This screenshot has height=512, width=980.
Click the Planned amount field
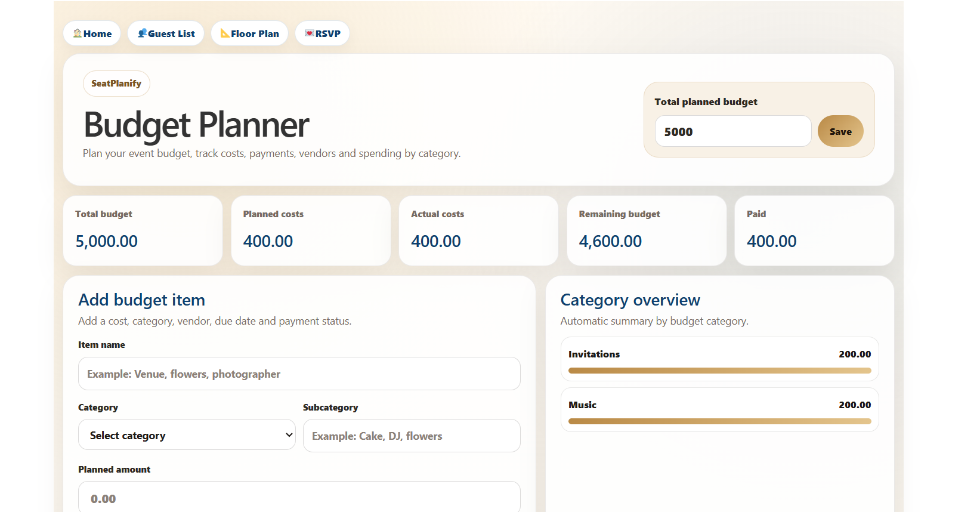pos(299,497)
